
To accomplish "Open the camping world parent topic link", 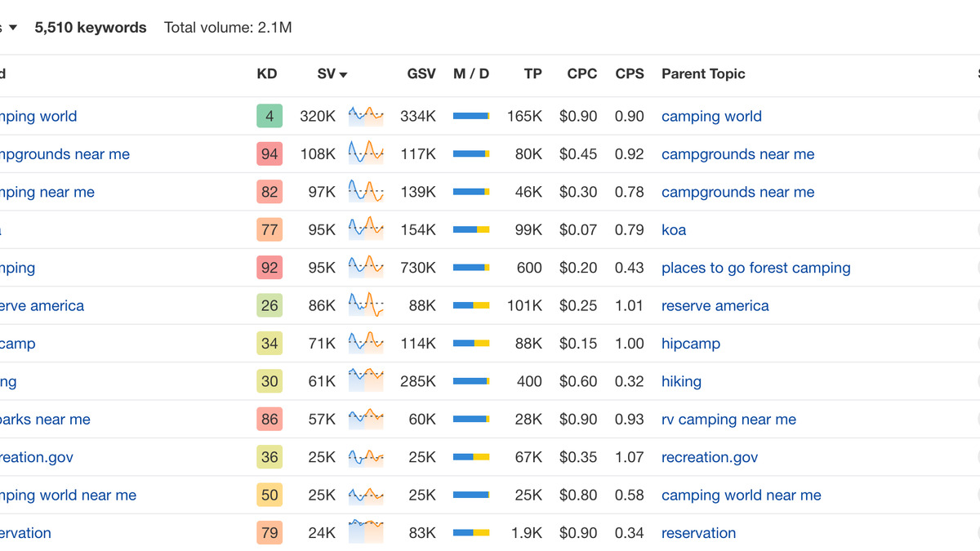I will [710, 116].
